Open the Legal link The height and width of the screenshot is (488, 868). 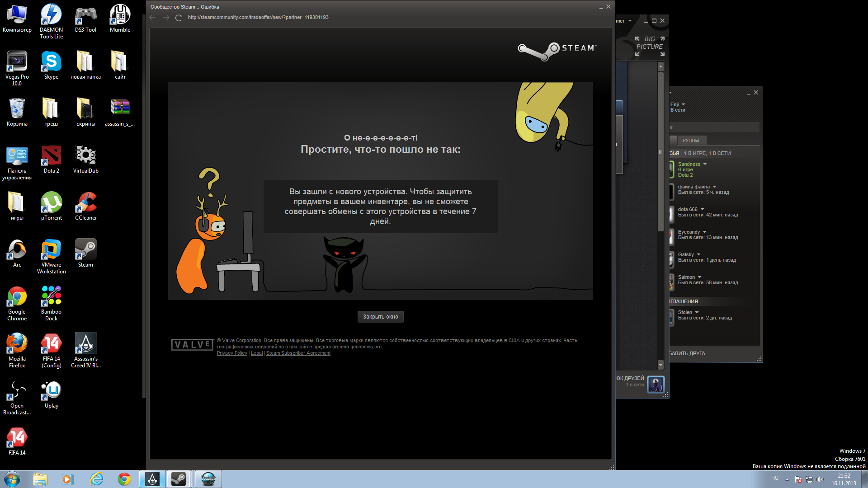[257, 353]
